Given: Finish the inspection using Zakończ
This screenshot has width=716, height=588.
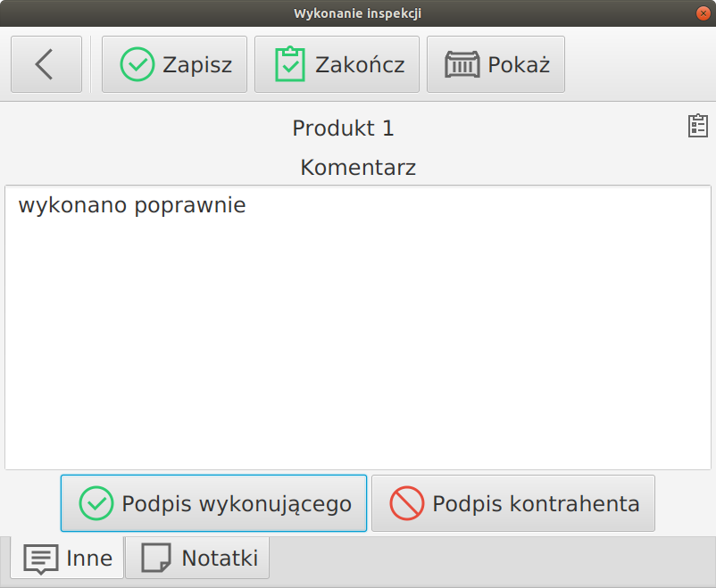Looking at the screenshot, I should [337, 63].
